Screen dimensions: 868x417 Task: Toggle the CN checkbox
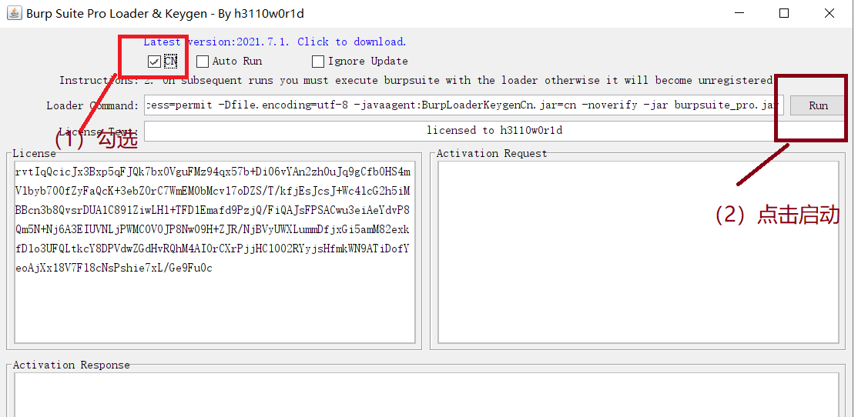(155, 62)
